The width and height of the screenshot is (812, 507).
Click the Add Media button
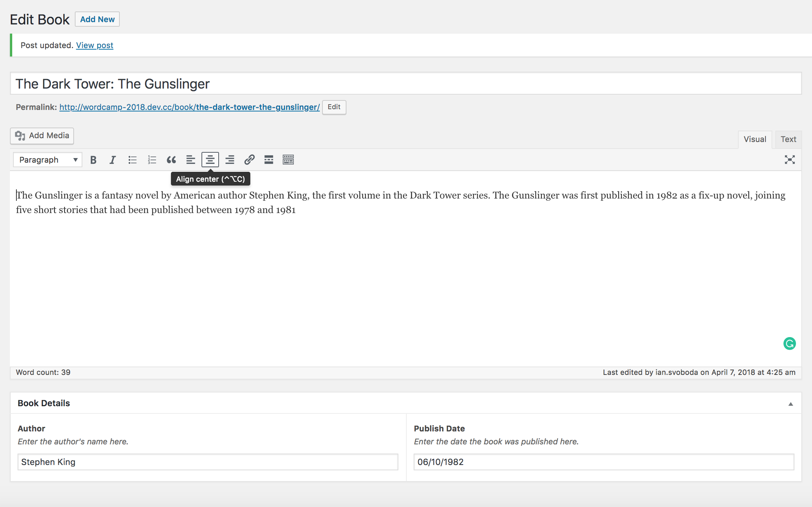click(42, 136)
